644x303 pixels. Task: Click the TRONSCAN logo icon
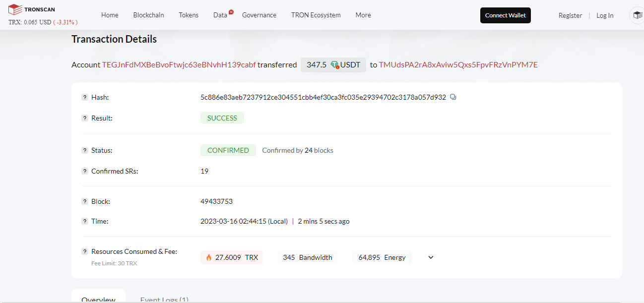(x=15, y=9)
